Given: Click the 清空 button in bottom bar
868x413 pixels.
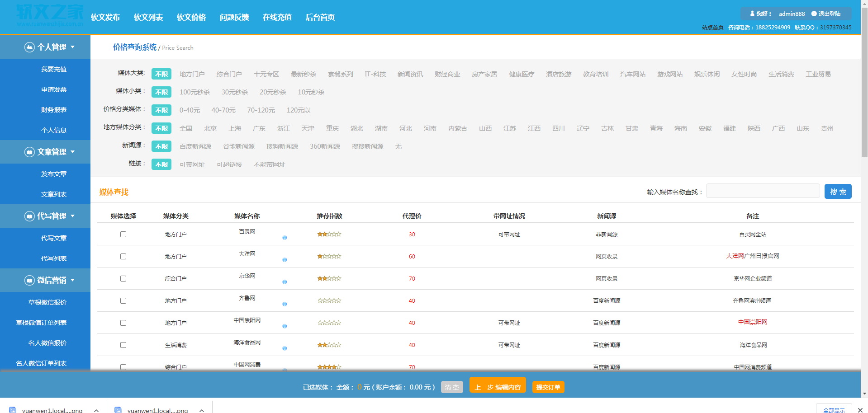Looking at the screenshot, I should [x=452, y=387].
